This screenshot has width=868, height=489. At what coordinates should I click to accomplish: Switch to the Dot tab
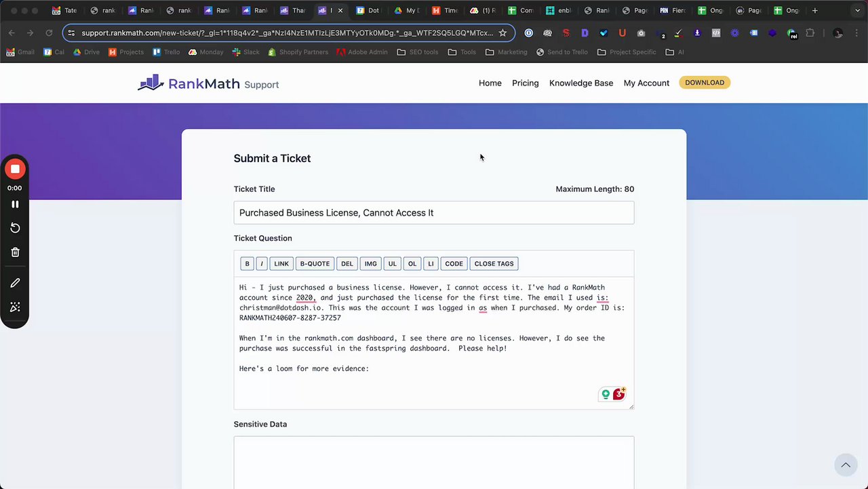coord(368,10)
